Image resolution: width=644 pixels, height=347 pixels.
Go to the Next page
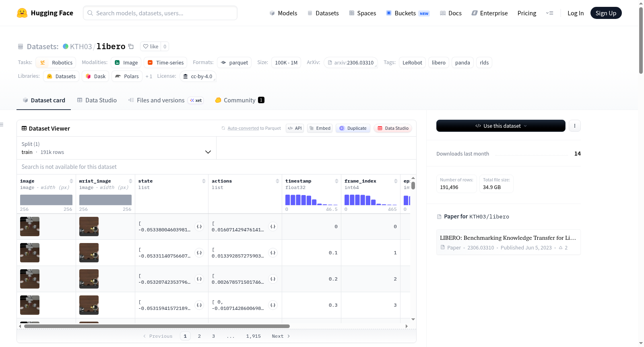tap(281, 336)
